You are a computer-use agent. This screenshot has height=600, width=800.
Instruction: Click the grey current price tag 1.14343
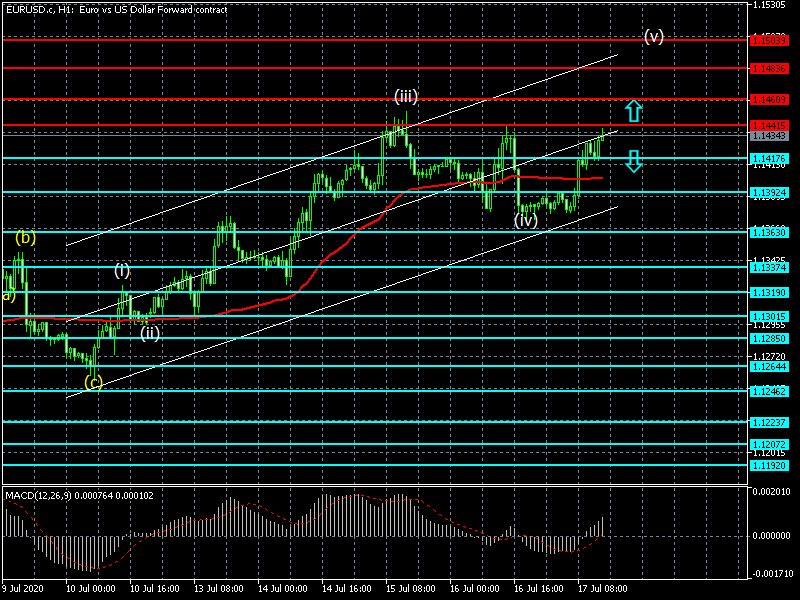(769, 136)
